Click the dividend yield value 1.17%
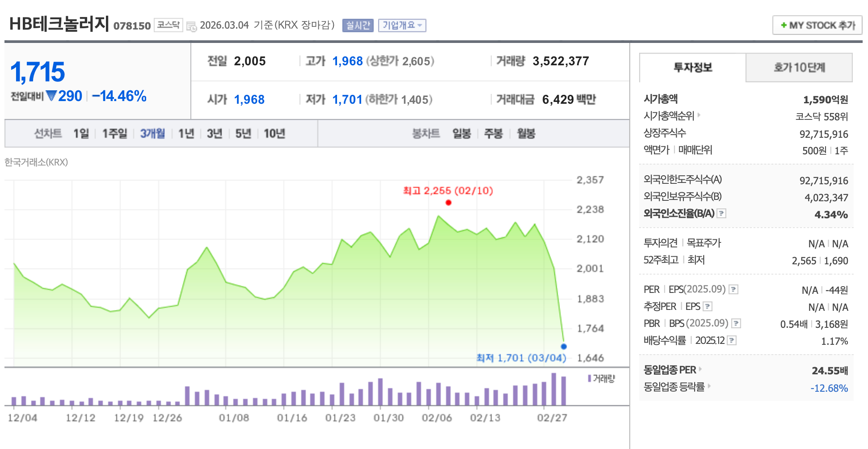The height and width of the screenshot is (449, 868). tap(834, 341)
